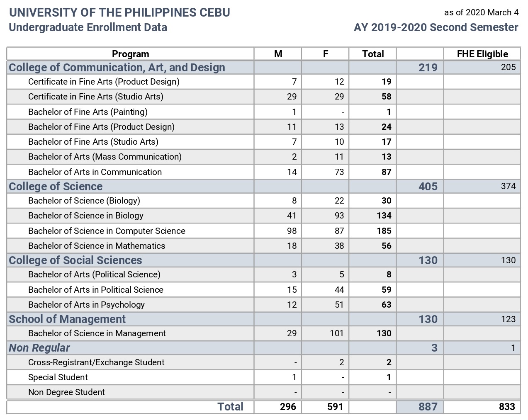Select the 'College of Science' section header
Screen dimensions: 528x420
click(x=56, y=186)
